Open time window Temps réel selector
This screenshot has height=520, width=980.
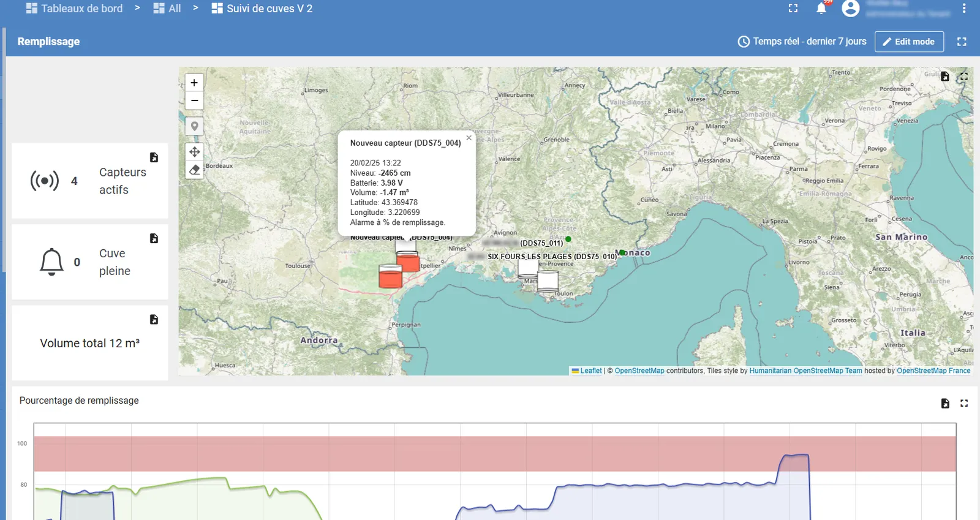(x=802, y=42)
